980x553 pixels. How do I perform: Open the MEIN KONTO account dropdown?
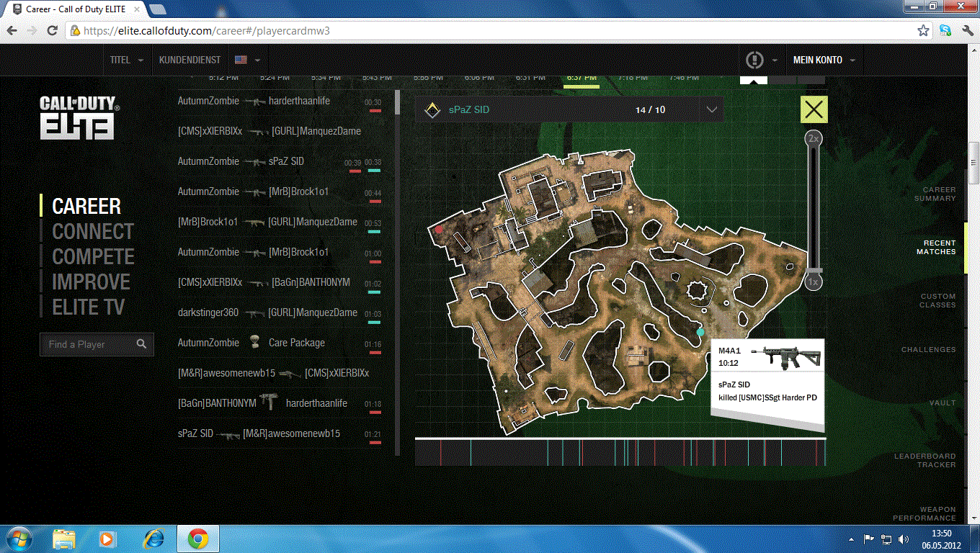pos(824,60)
